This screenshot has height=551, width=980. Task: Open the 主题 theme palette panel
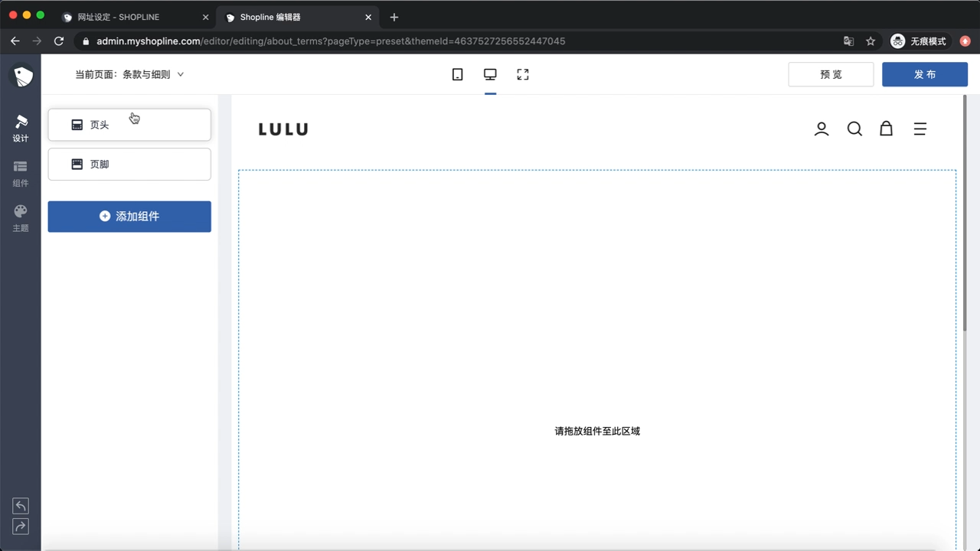click(21, 218)
